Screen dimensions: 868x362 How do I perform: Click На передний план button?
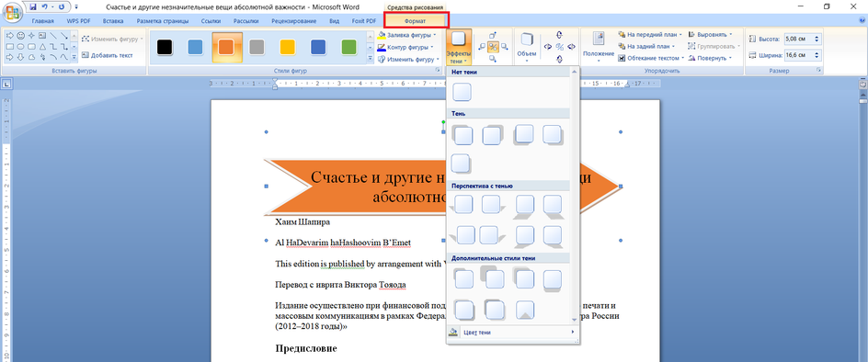[x=650, y=34]
